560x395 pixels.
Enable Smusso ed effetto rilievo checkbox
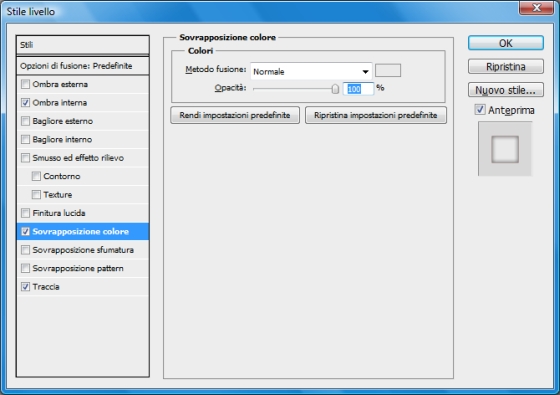coord(25,158)
